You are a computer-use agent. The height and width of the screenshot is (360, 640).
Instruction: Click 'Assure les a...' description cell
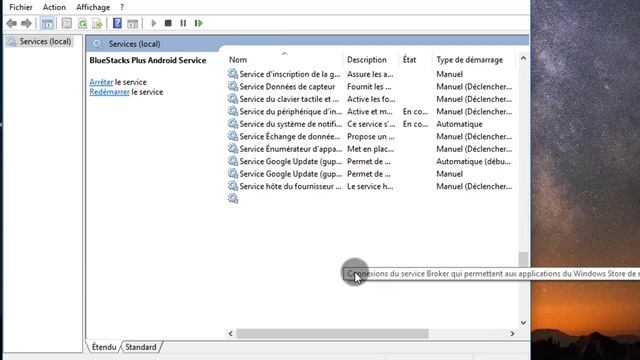click(370, 74)
